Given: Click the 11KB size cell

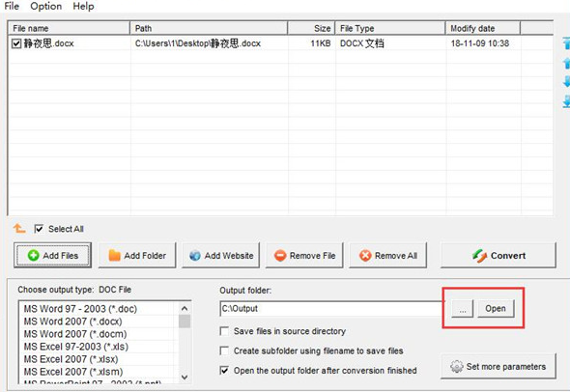Looking at the screenshot, I should 321,43.
